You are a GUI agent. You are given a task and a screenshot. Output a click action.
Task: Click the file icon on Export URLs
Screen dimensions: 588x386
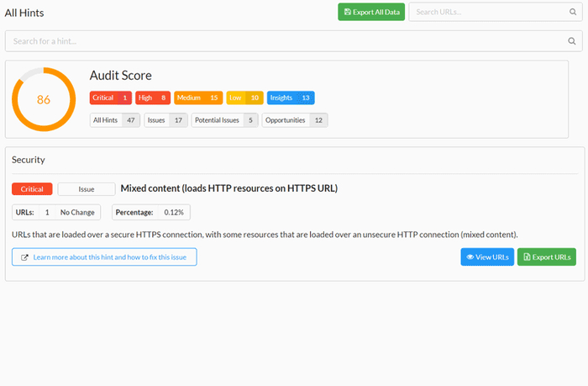[x=527, y=256]
